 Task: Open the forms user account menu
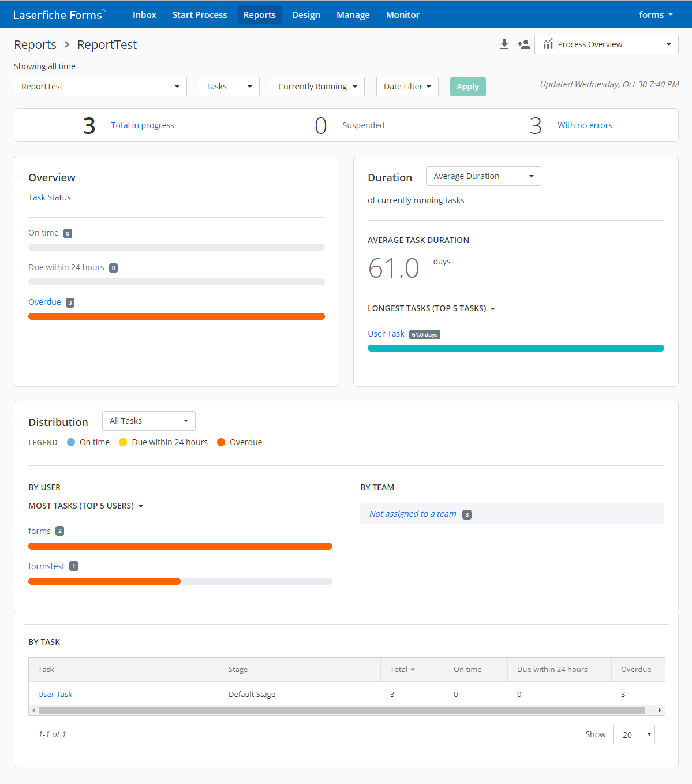click(656, 14)
